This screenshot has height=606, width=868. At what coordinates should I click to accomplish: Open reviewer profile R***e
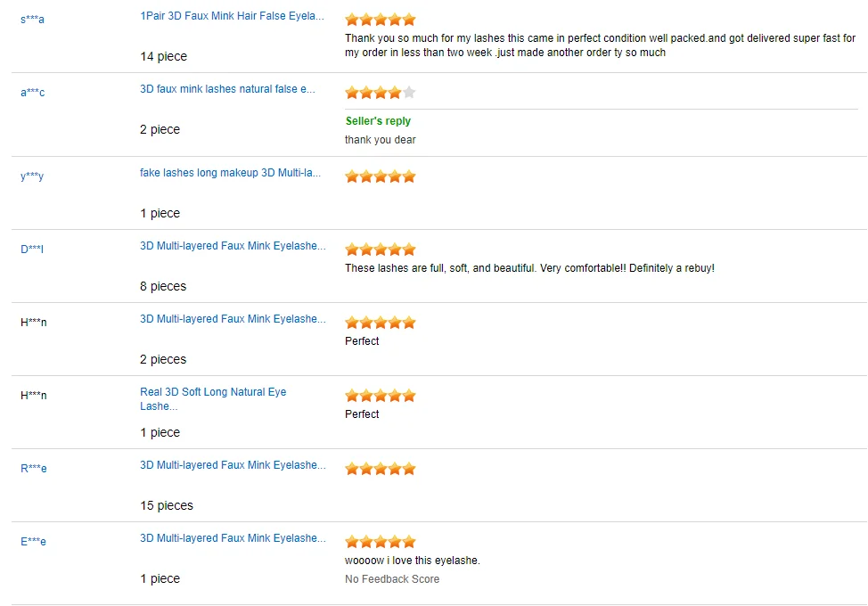(x=34, y=468)
